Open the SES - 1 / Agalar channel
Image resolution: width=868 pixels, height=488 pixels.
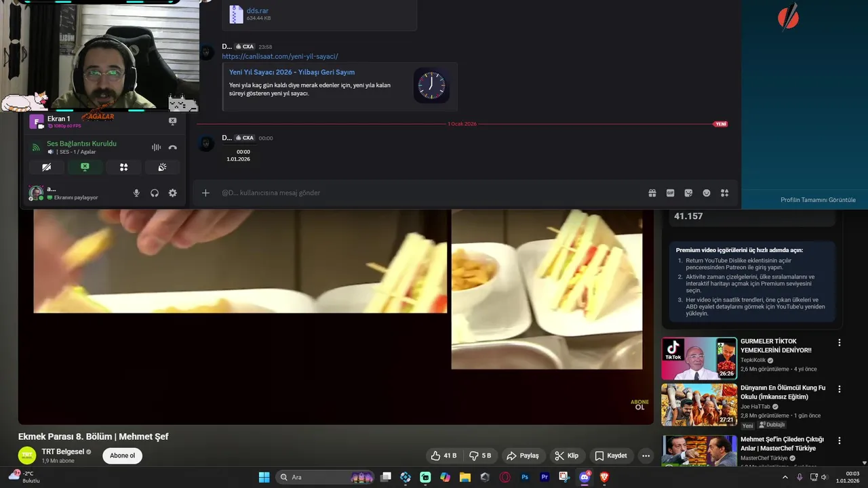tap(77, 152)
